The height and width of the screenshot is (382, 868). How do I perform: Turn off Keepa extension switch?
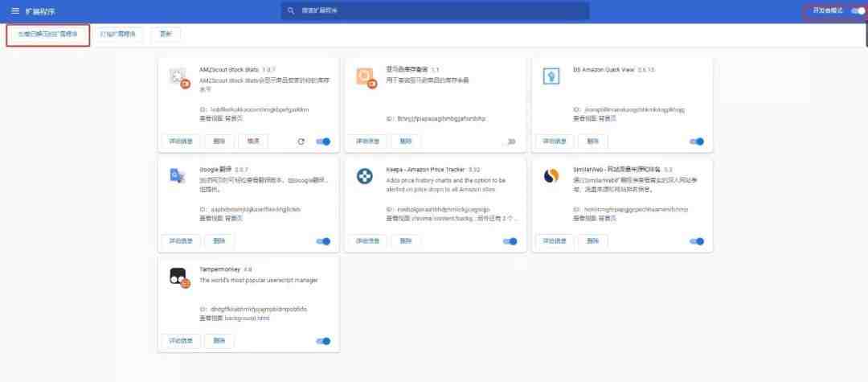coord(510,241)
